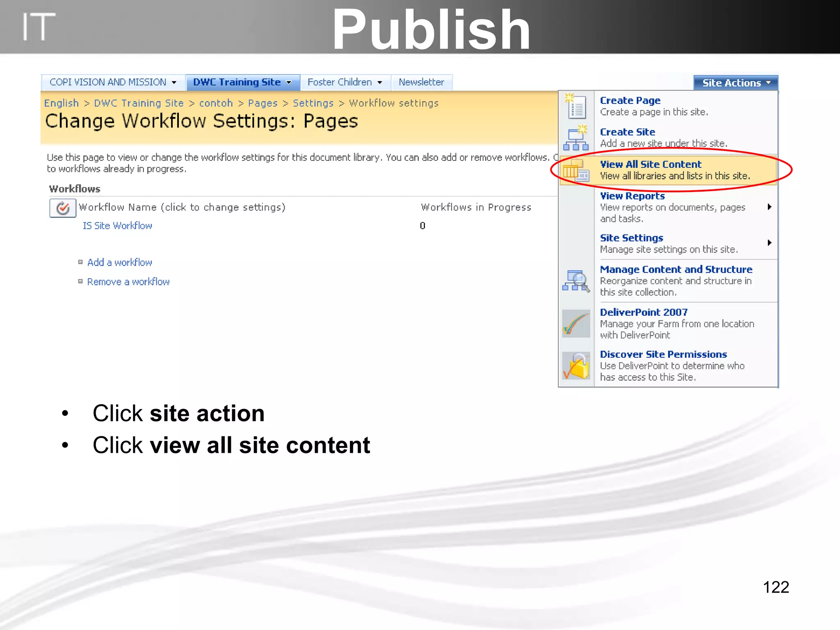
Task: Click the Manage Content and Structure icon
Action: point(576,281)
